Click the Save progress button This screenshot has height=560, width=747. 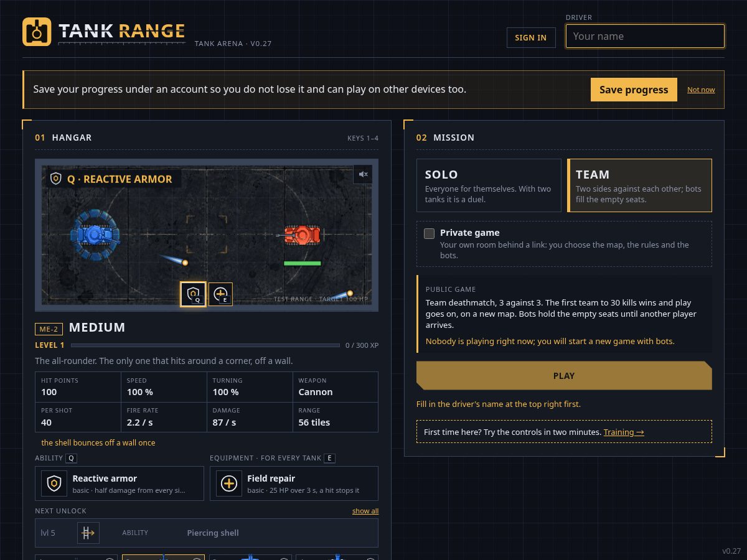[x=634, y=90]
